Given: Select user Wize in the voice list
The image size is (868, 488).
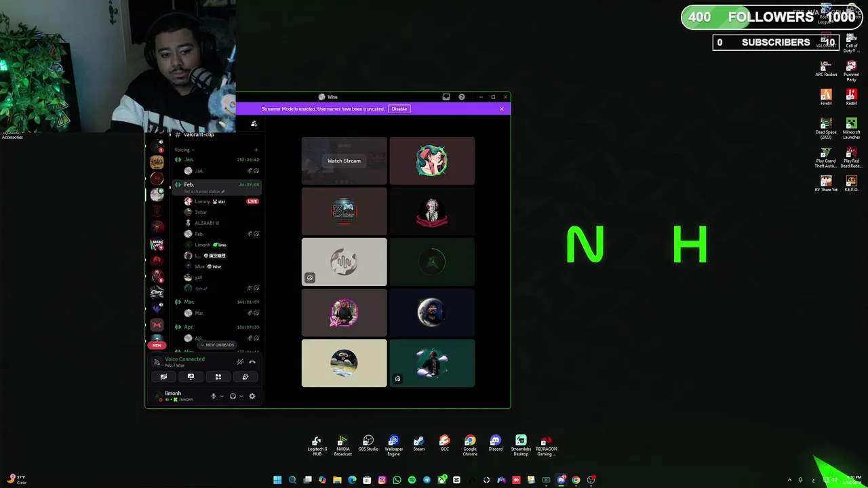Looking at the screenshot, I should pos(199,266).
